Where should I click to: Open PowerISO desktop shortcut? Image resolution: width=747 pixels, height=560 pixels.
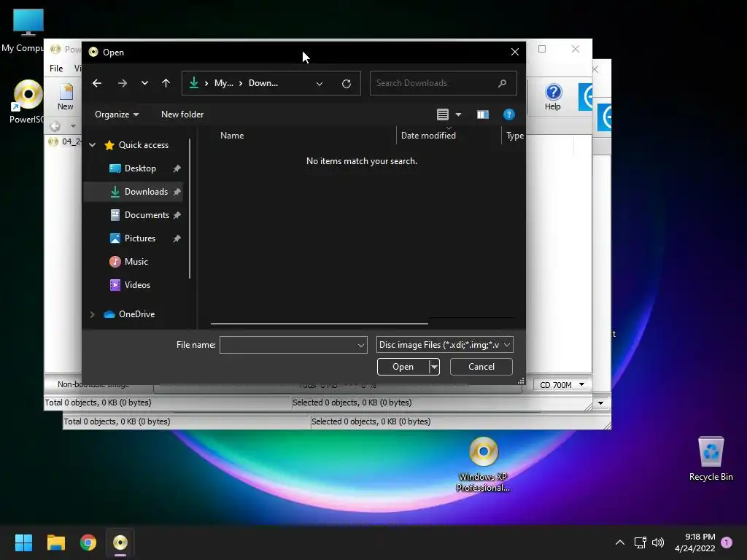(x=27, y=102)
